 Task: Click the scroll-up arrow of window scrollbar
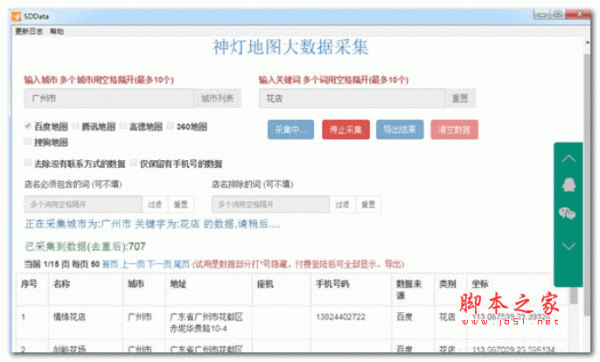click(x=587, y=43)
